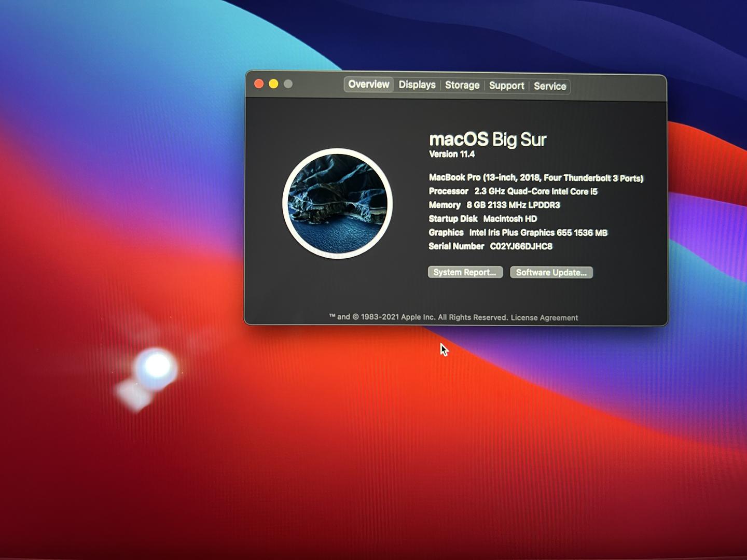The image size is (747, 560).
Task: Click the memory value 8 GB 2133 MHz
Action: pos(513,205)
